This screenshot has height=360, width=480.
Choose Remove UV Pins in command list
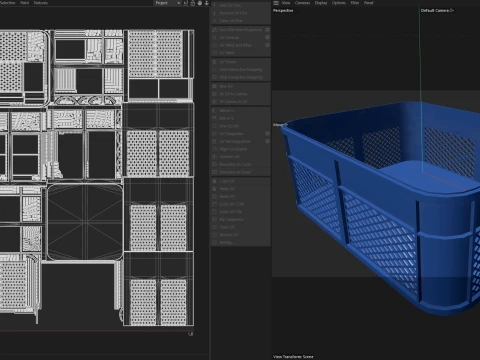[240, 13]
